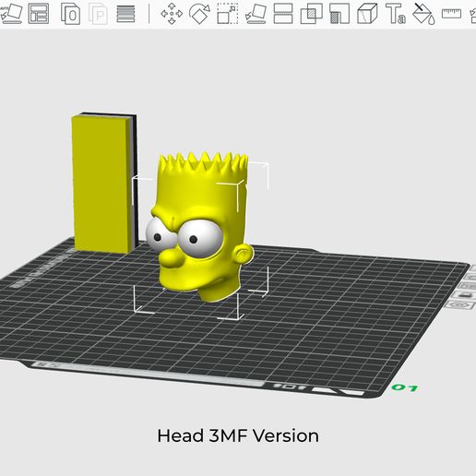Select the Seam painting tool
Screen dimensions: 476x476
367,14
